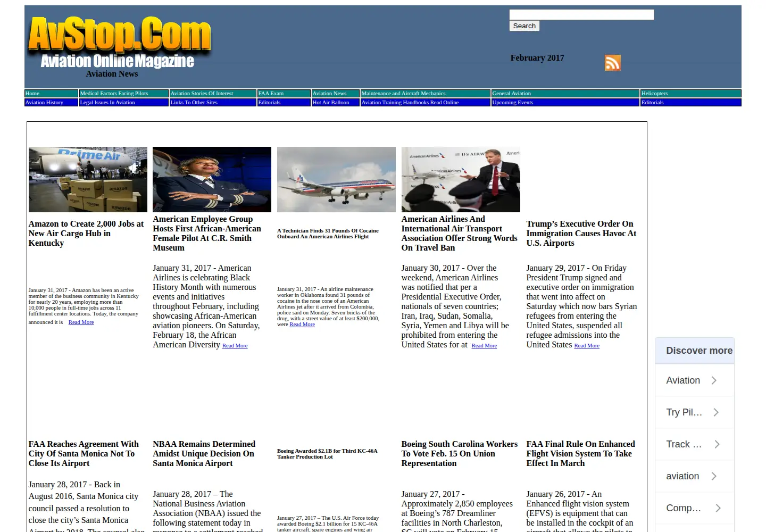
Task: Expand the Try Pil… suggestion chevron
Action: click(716, 412)
